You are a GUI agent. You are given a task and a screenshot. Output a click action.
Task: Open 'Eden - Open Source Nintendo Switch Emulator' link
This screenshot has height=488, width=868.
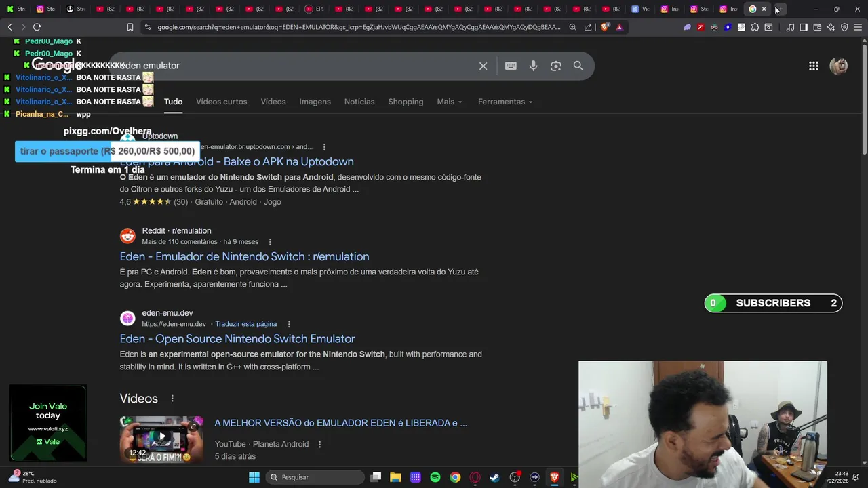pyautogui.click(x=237, y=338)
